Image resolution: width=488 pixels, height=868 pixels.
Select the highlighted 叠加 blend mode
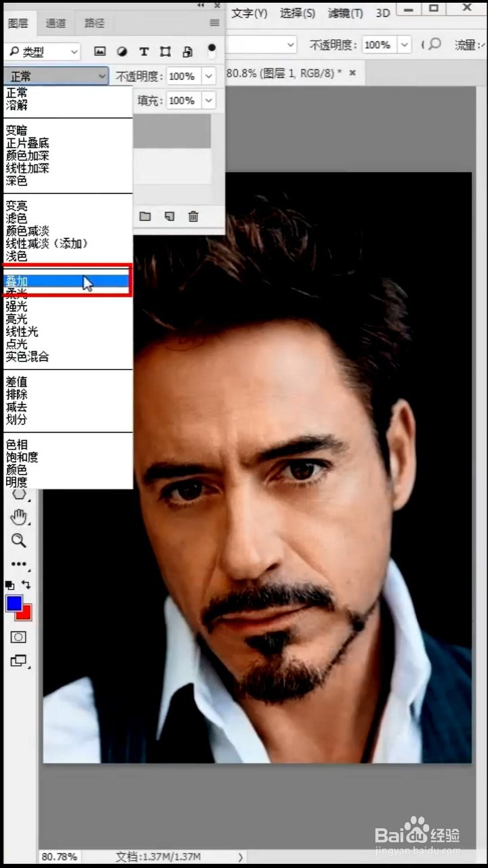(x=68, y=281)
